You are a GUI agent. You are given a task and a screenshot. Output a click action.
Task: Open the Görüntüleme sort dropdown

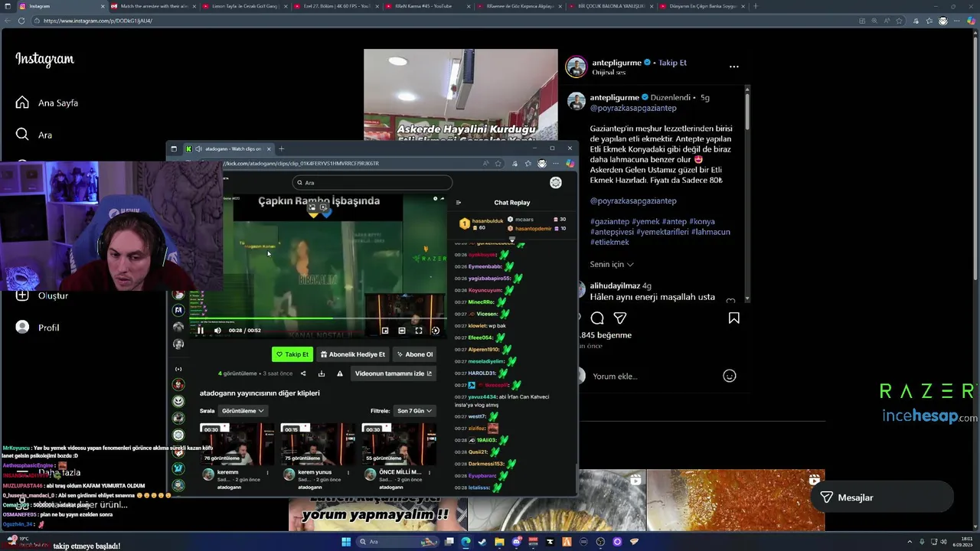243,411
